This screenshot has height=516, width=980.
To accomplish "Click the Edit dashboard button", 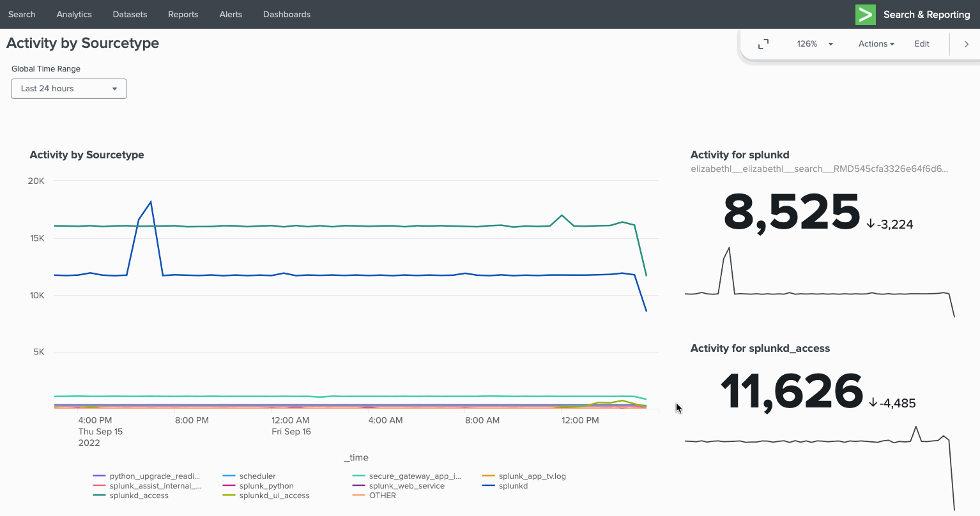I will click(x=921, y=44).
